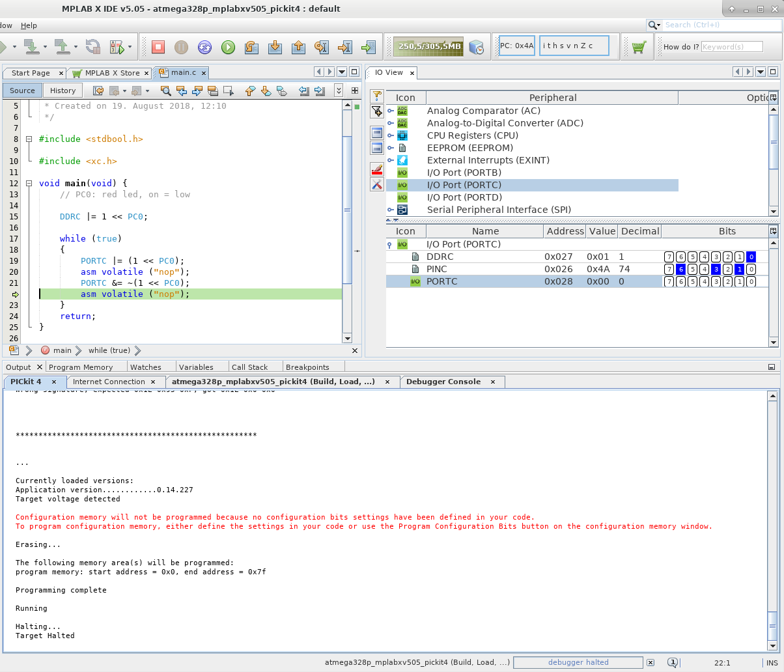This screenshot has width=784, height=672.
Task: Toggle bit 3 of PINC register
Action: (x=716, y=269)
